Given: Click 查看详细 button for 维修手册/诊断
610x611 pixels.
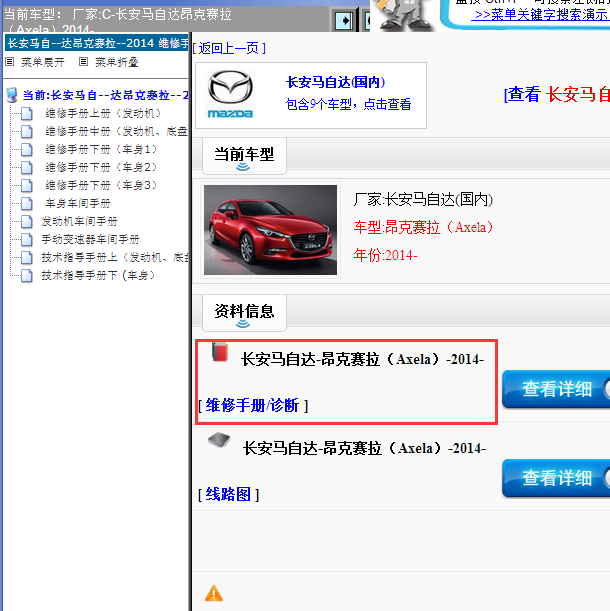Looking at the screenshot, I should click(556, 389).
